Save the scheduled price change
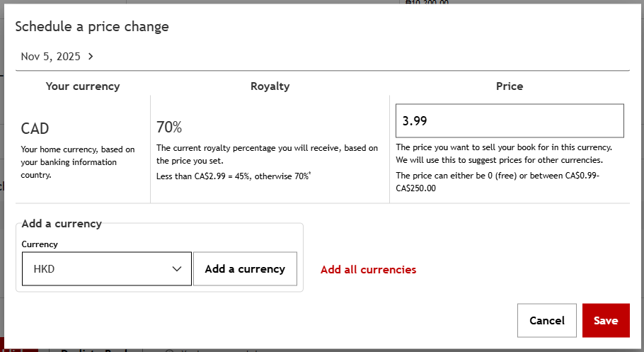Viewport: 644px width, 352px height. point(605,321)
